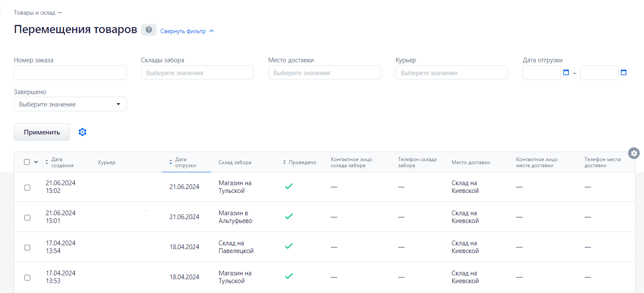Go to Товары и склад breadcrumb

(38, 13)
